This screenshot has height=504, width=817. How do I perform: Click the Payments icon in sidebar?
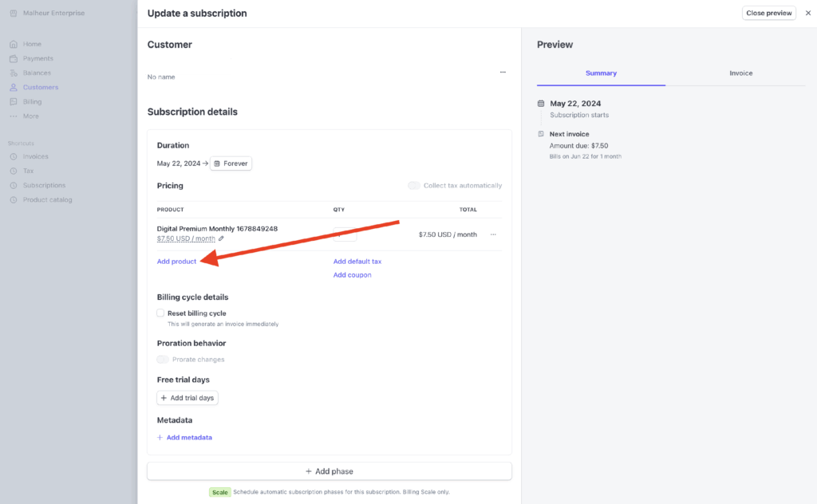14,58
